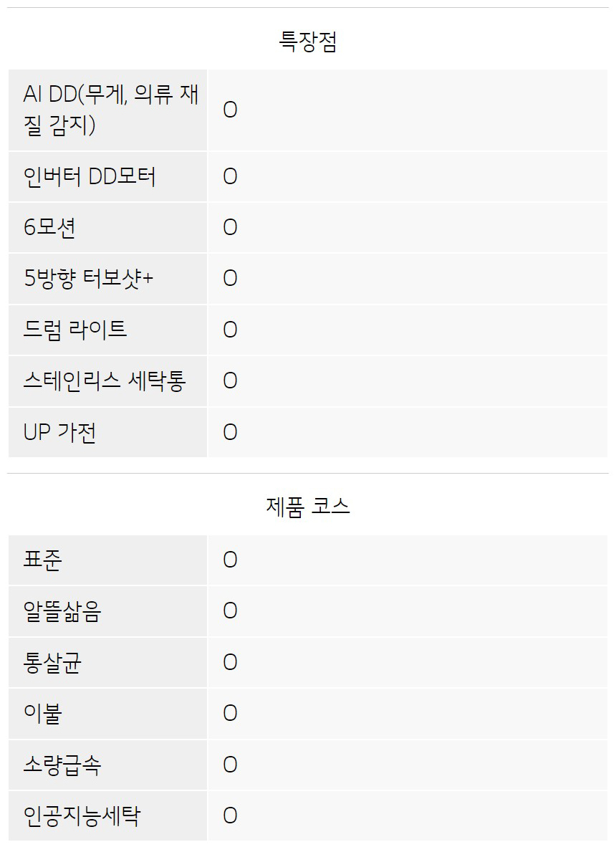Select the 드럼 라이트 row label
Viewport: 616px width, 847px height.
tap(75, 330)
